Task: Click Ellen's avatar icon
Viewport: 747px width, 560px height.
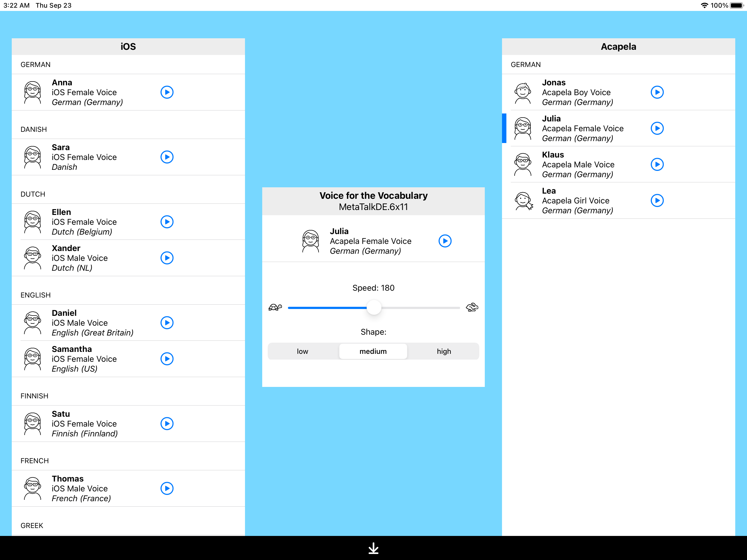Action: 33,222
